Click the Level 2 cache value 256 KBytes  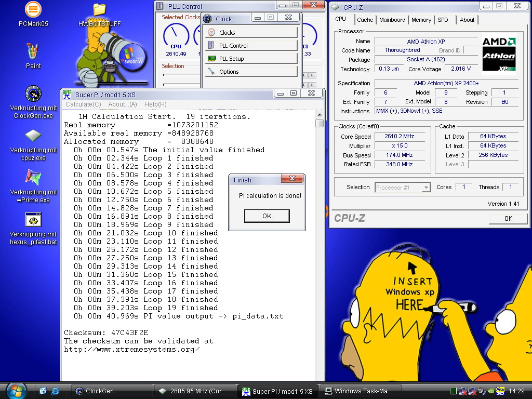[493, 155]
